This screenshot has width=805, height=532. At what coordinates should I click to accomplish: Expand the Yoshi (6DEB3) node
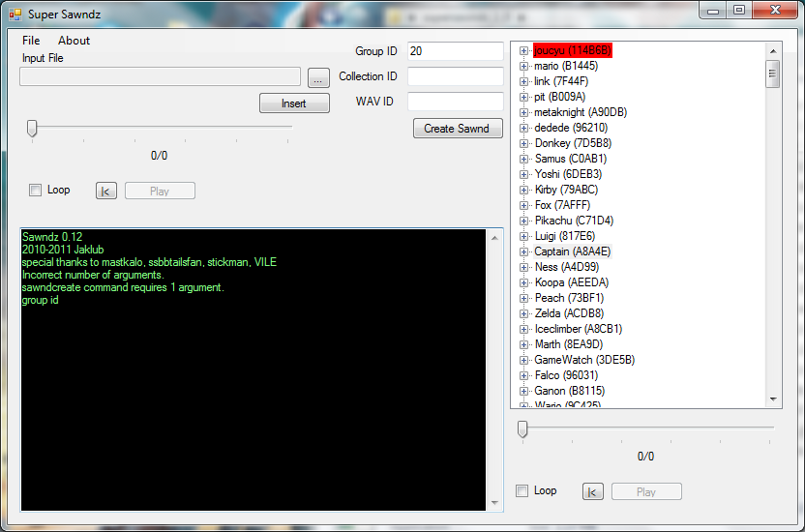(x=523, y=174)
